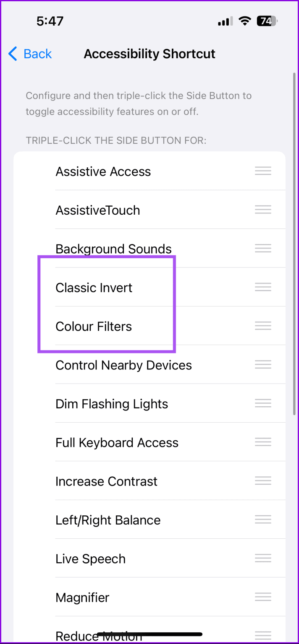This screenshot has width=299, height=644.
Task: Click the reorder handle for Background Sounds
Action: click(x=263, y=248)
